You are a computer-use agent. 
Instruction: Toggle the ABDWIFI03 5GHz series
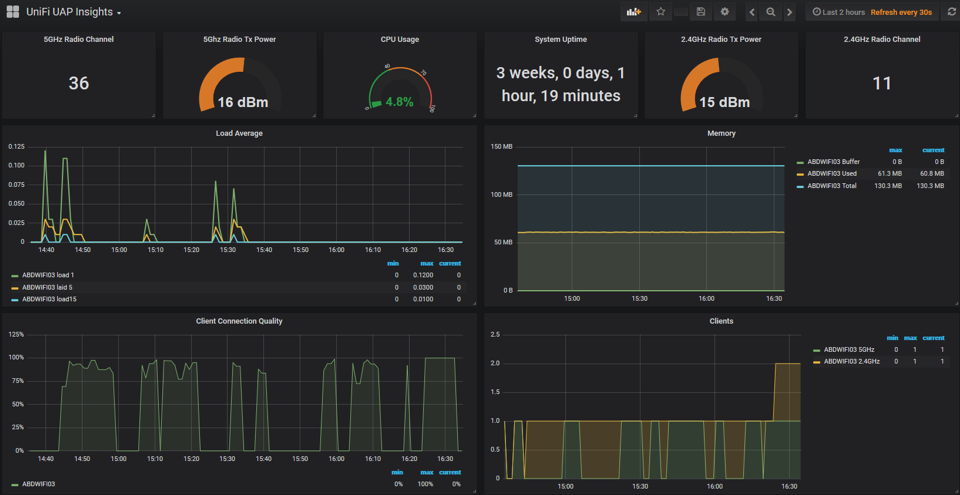pos(849,350)
